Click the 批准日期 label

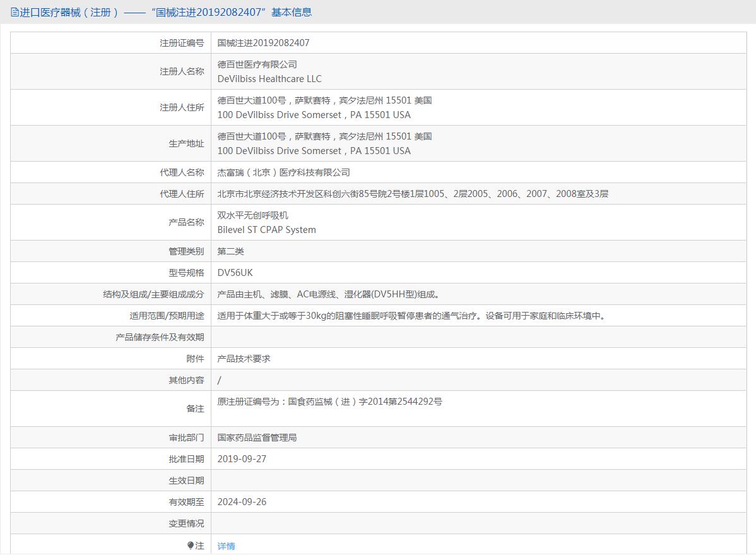point(186,459)
